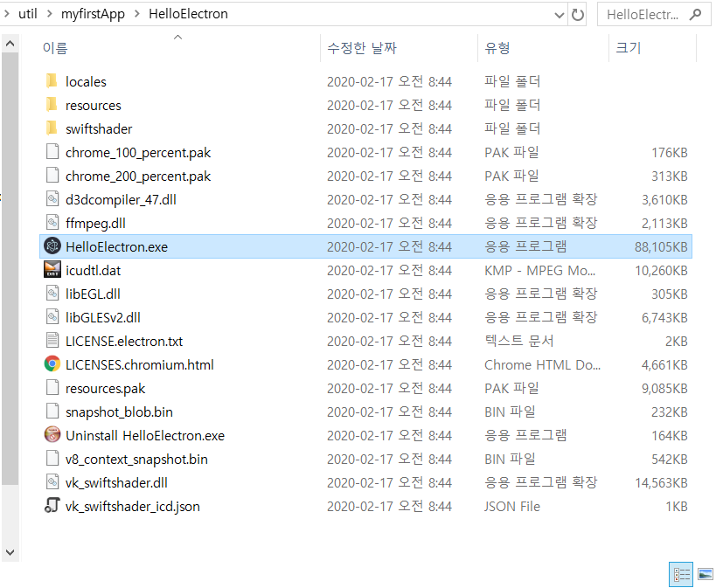The image size is (723, 588).
Task: Click the v8_context_snapshot.bin file icon
Action: (x=52, y=458)
